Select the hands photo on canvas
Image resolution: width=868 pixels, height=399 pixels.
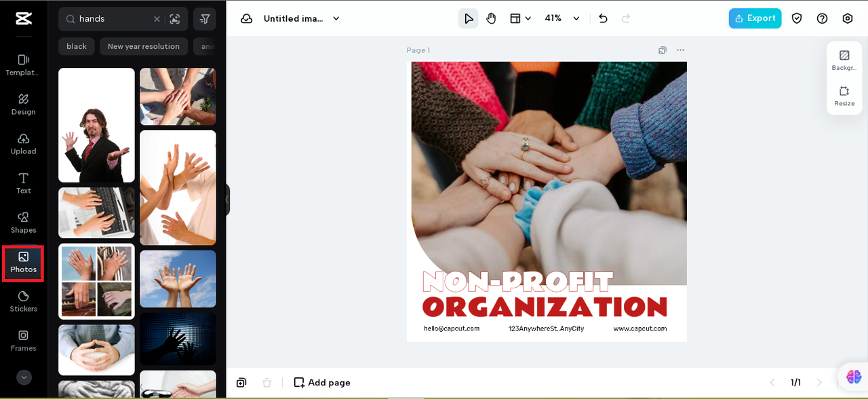coord(549,173)
